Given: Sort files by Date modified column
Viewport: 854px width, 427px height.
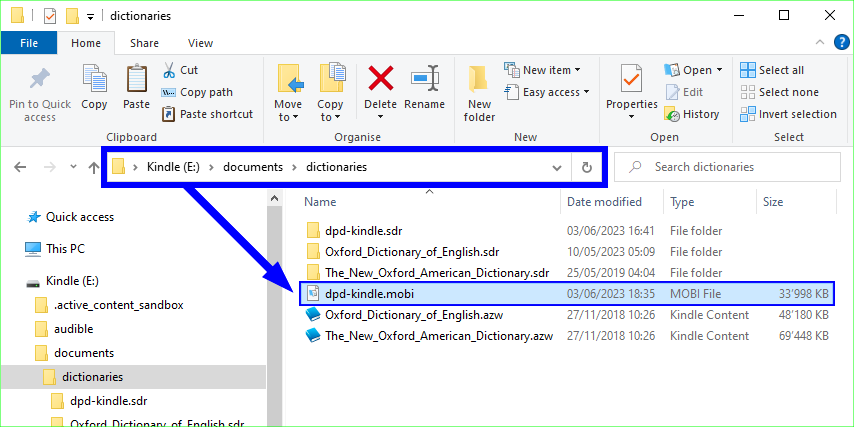Looking at the screenshot, I should click(604, 201).
